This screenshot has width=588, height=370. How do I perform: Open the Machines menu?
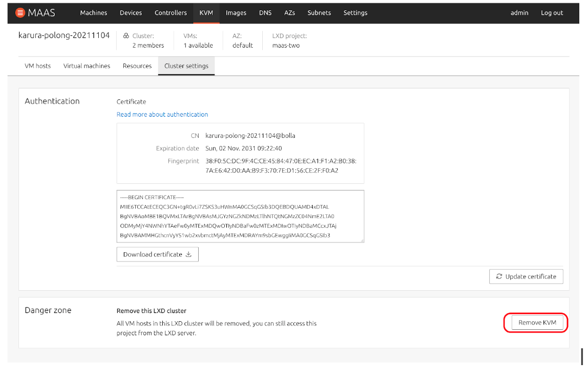click(93, 12)
